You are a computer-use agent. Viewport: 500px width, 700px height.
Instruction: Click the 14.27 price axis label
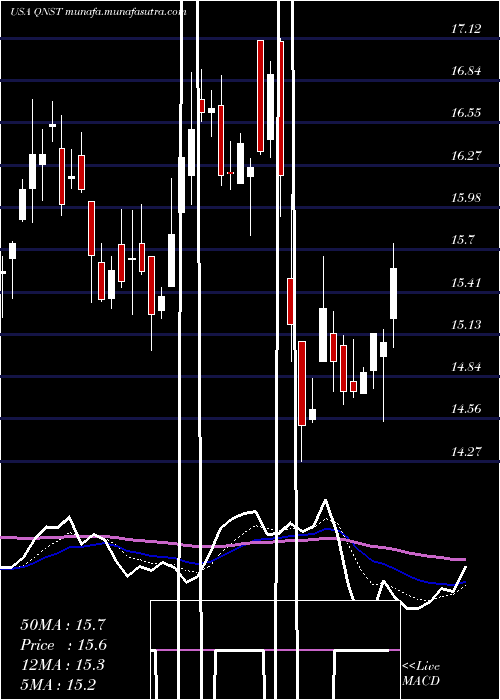pos(466,451)
